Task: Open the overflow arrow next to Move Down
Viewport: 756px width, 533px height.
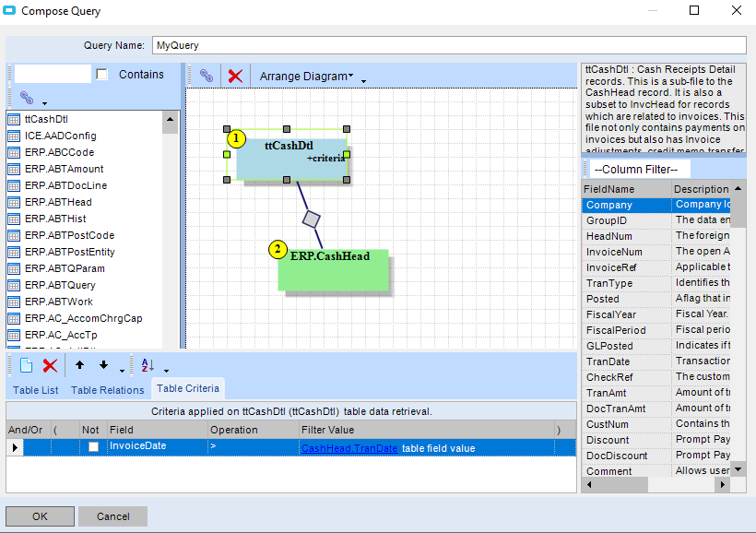Action: pos(122,371)
